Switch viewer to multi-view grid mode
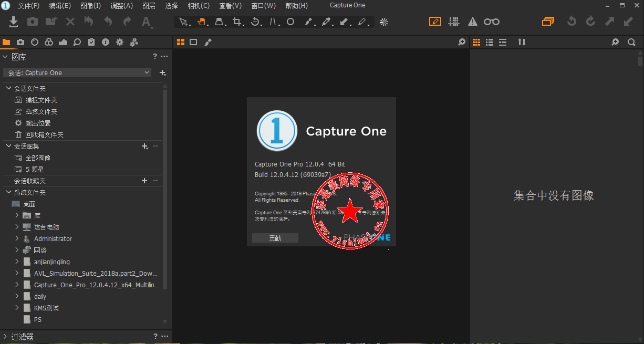644x344 pixels. pos(180,42)
